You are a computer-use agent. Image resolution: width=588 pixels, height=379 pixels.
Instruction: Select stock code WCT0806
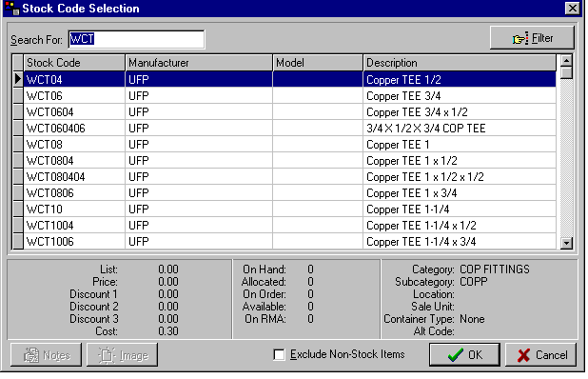pos(49,192)
